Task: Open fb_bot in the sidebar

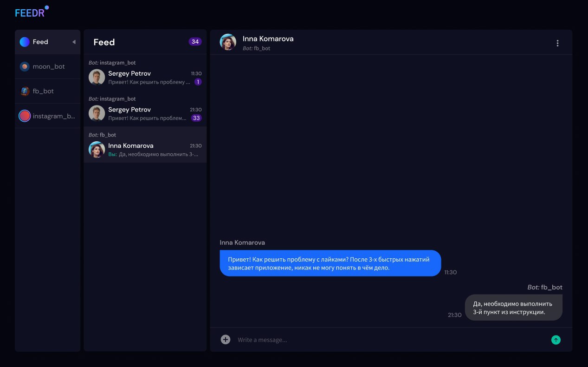Action: click(47, 91)
